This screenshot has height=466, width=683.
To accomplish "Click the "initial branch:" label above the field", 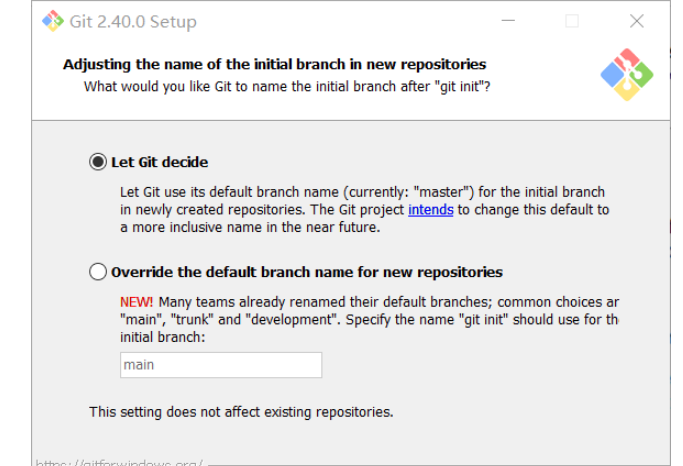I will tap(161, 338).
